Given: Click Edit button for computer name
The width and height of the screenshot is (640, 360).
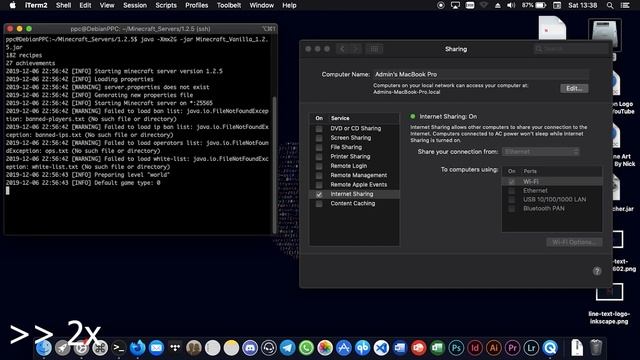Looking at the screenshot, I should [x=574, y=89].
